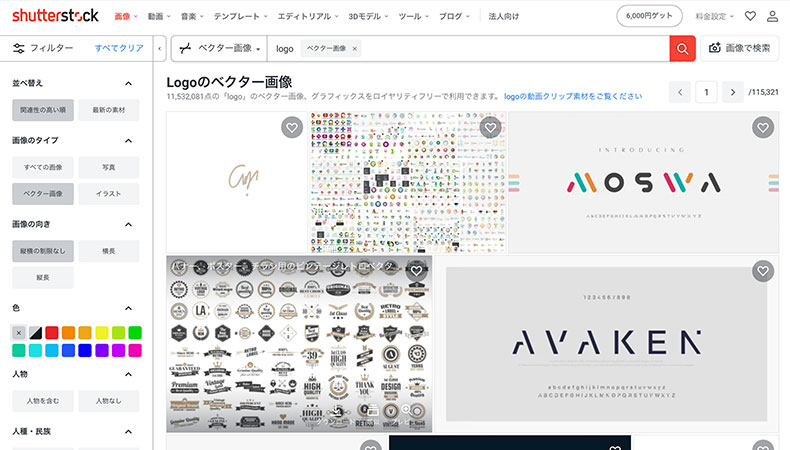Open the ブログ menu

point(454,16)
